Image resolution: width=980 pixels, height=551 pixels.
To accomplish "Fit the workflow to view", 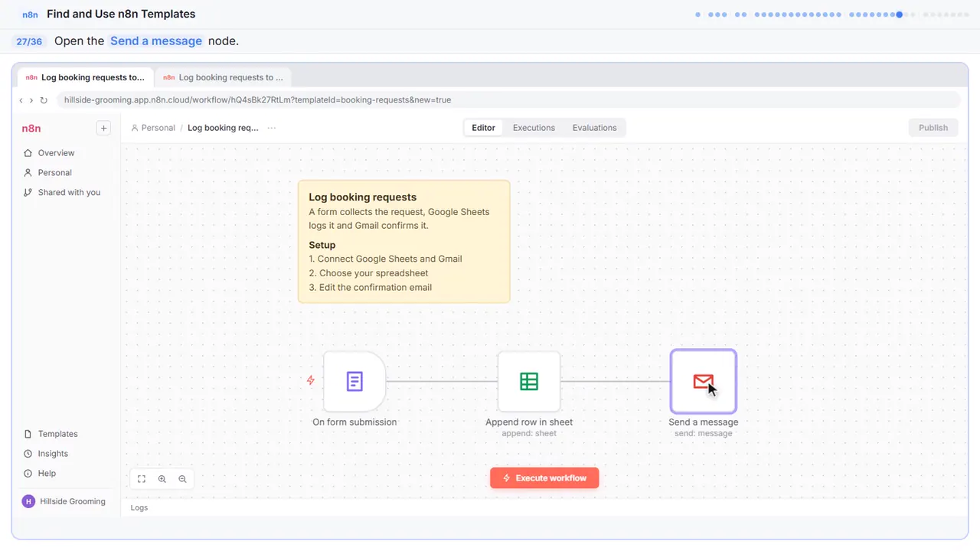I will point(142,479).
